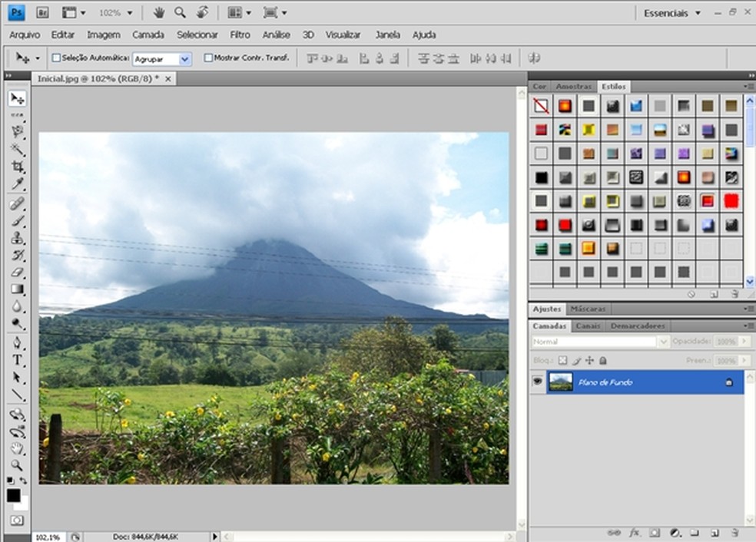Select the Horizontal Type tool
Screen dimensions: 756x542
17,360
